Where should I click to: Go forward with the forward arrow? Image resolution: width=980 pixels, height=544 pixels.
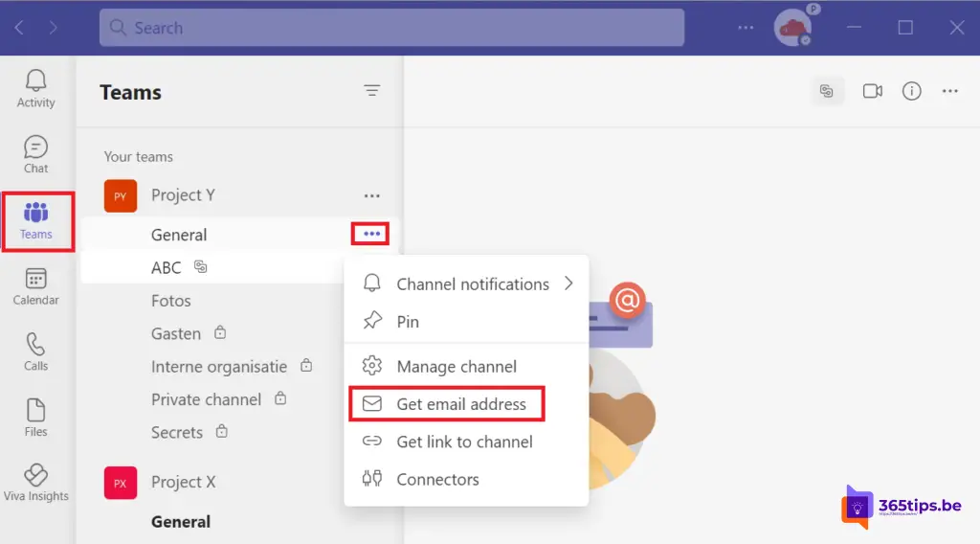pos(54,28)
